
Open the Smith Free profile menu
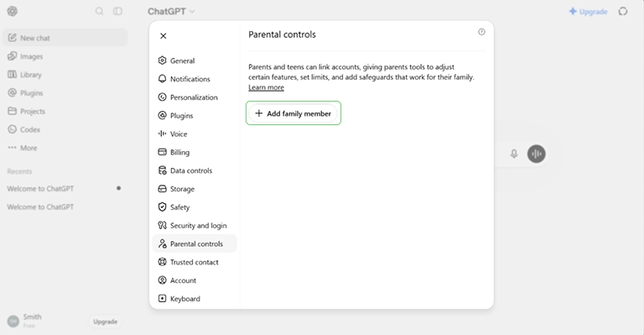point(25,321)
